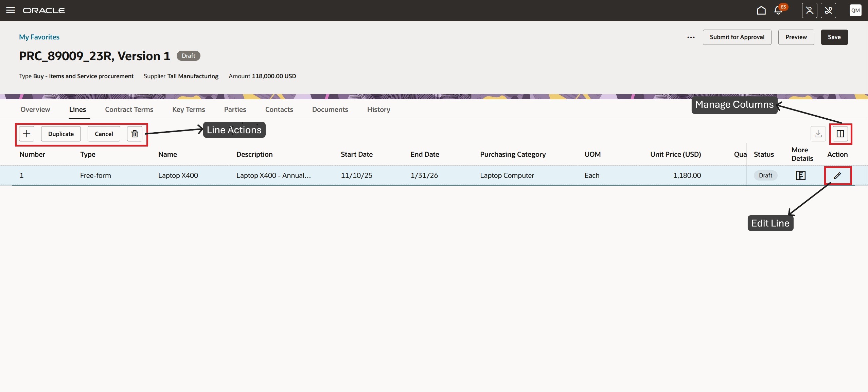
Task: Open More Details icon for line 1
Action: [801, 175]
